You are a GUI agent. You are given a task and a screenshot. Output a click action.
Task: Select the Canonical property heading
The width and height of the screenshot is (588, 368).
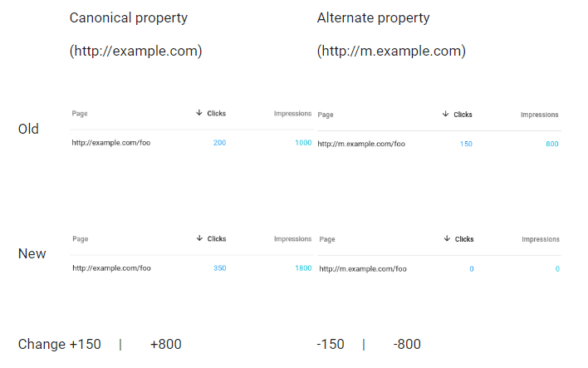[x=129, y=18]
